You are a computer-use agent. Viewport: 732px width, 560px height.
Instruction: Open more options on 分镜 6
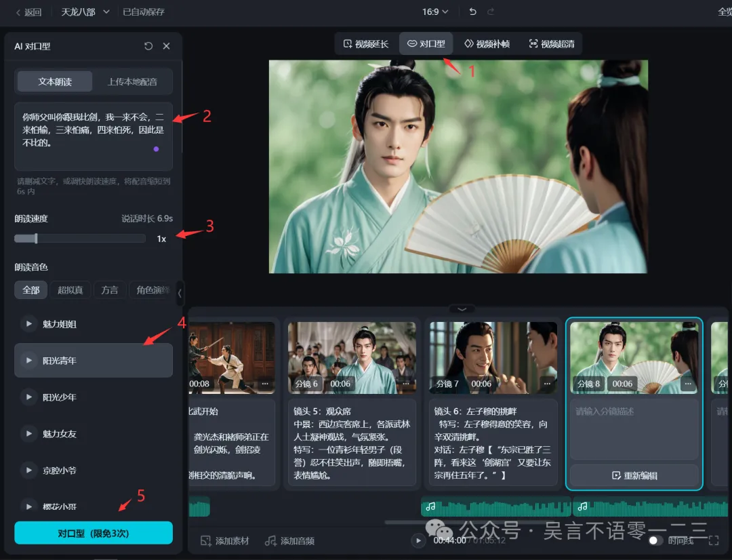(406, 384)
